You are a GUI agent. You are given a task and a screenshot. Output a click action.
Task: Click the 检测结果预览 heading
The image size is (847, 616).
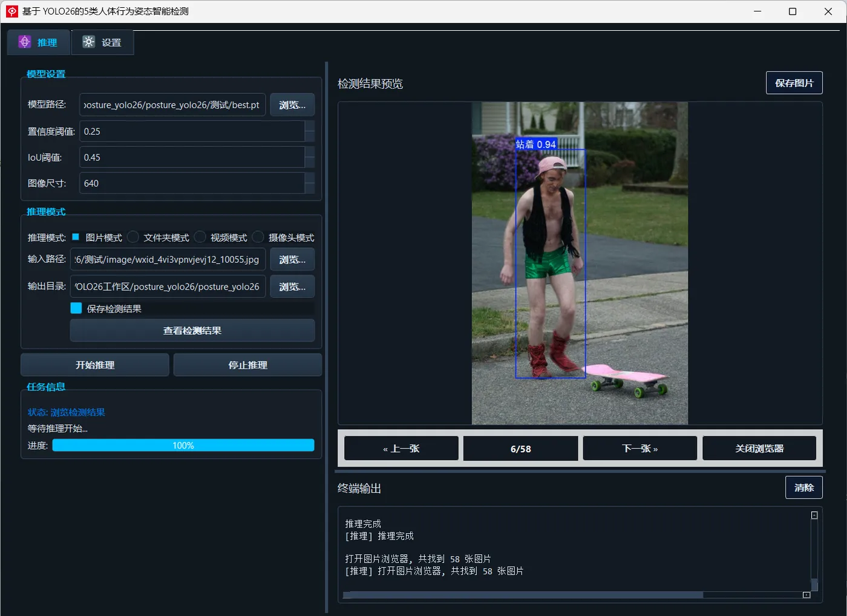pos(370,83)
